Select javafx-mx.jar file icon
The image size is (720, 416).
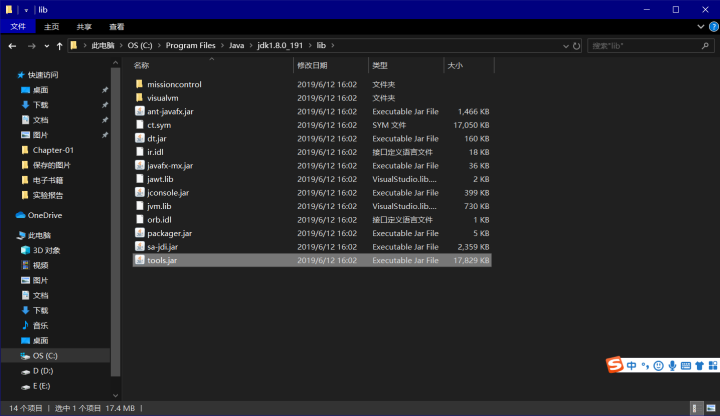[x=140, y=165]
